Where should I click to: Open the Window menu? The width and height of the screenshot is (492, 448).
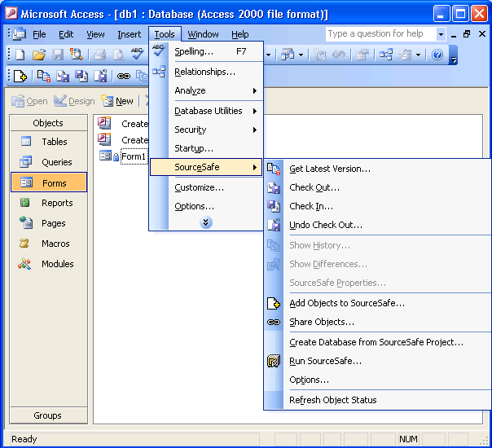click(203, 34)
